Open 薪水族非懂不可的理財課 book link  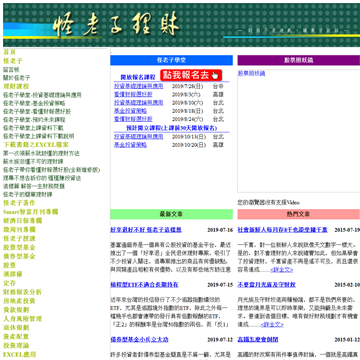tap(33, 162)
